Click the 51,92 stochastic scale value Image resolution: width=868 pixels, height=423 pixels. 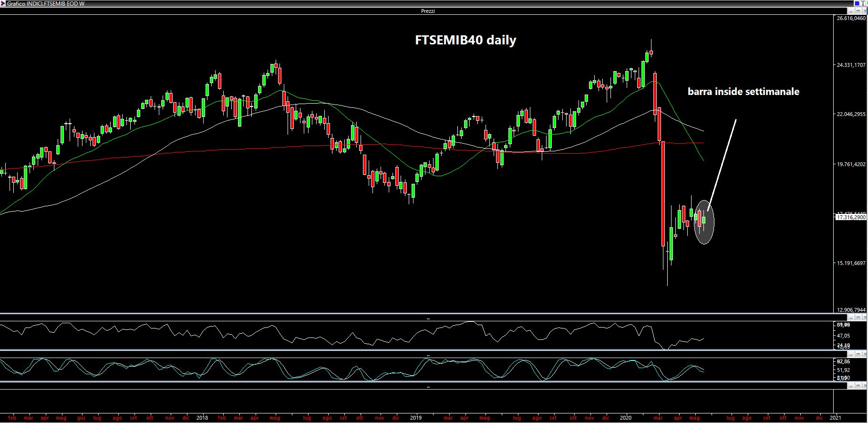coord(843,370)
